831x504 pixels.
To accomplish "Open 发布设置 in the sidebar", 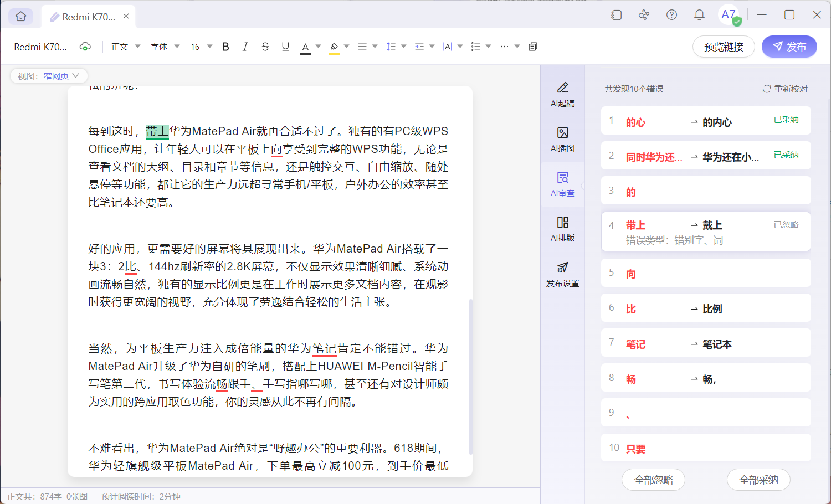I will point(562,274).
